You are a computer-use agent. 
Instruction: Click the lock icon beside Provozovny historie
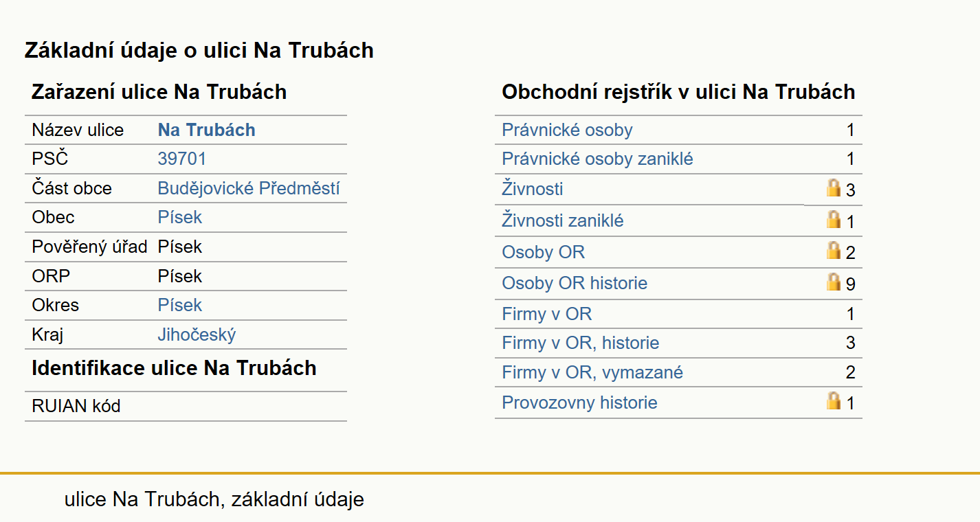tap(834, 400)
